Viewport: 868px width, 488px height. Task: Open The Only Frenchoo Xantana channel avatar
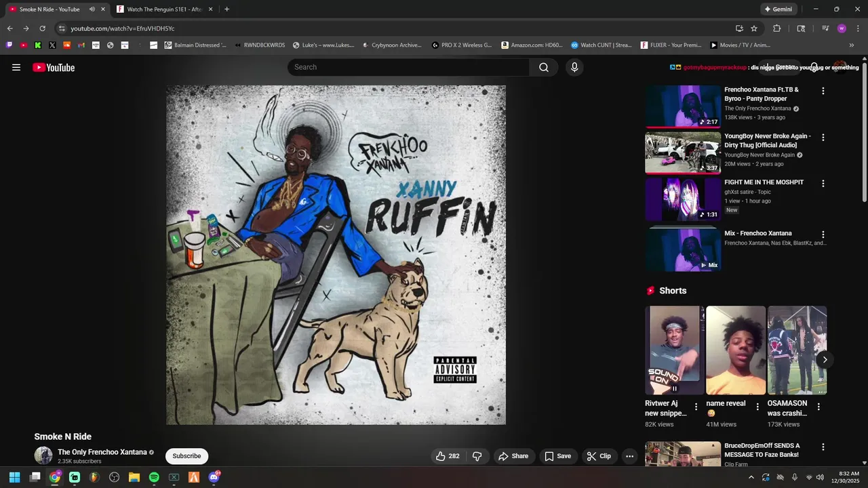coord(43,455)
